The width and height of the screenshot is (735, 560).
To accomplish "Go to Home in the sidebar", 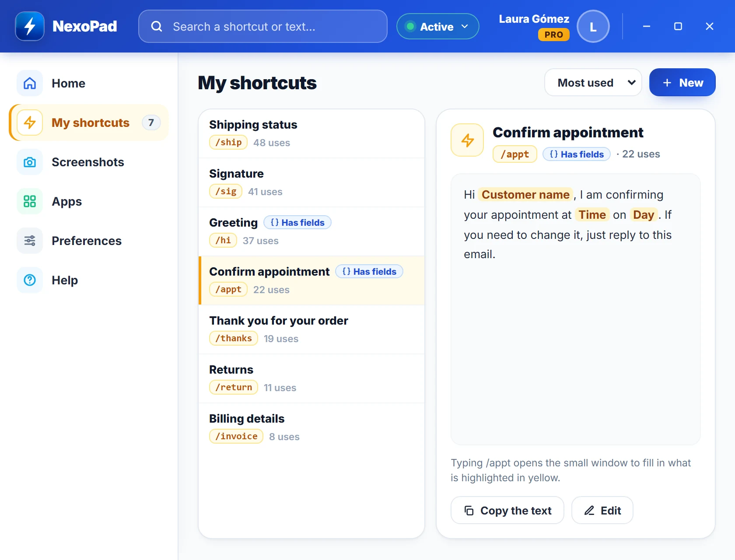I will [89, 83].
